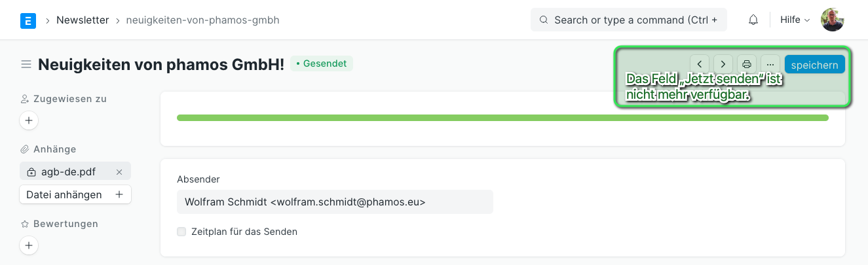Add an assignee with plus button

click(x=29, y=121)
